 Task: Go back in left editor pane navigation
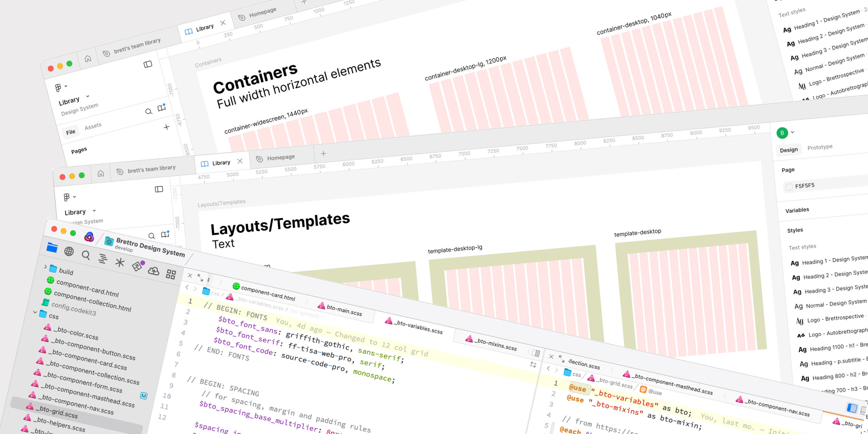[x=187, y=287]
